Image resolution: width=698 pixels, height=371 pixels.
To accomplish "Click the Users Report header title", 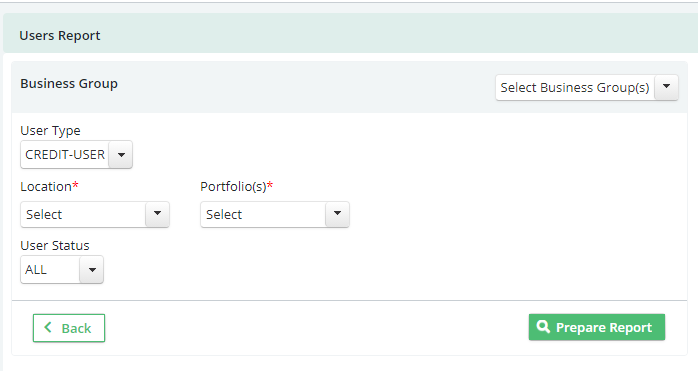I will [x=60, y=36].
